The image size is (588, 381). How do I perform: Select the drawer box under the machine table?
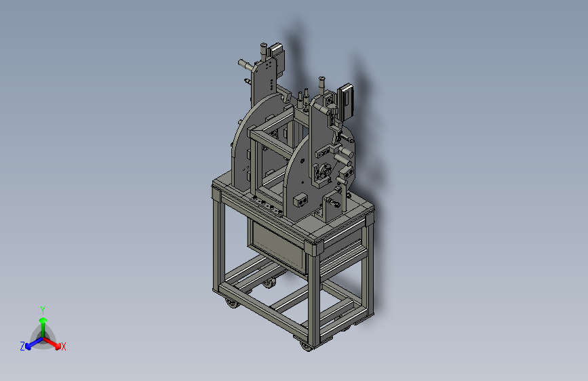click(x=277, y=247)
